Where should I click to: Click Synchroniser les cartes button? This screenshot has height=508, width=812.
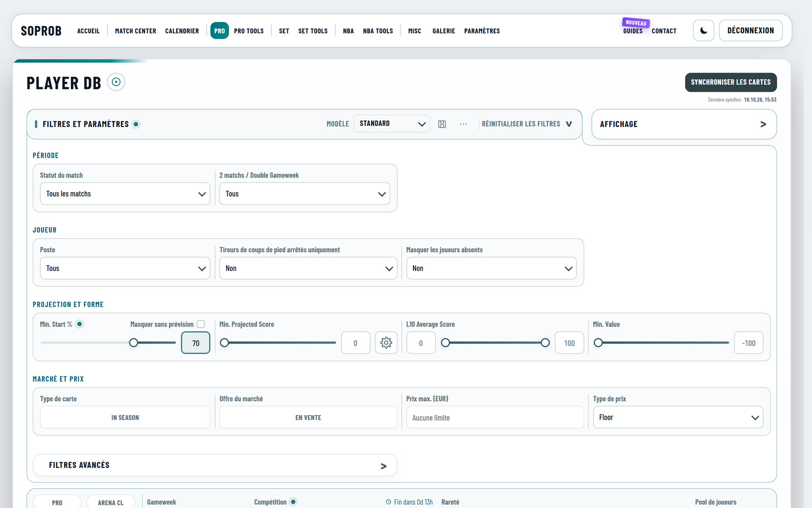tap(731, 82)
